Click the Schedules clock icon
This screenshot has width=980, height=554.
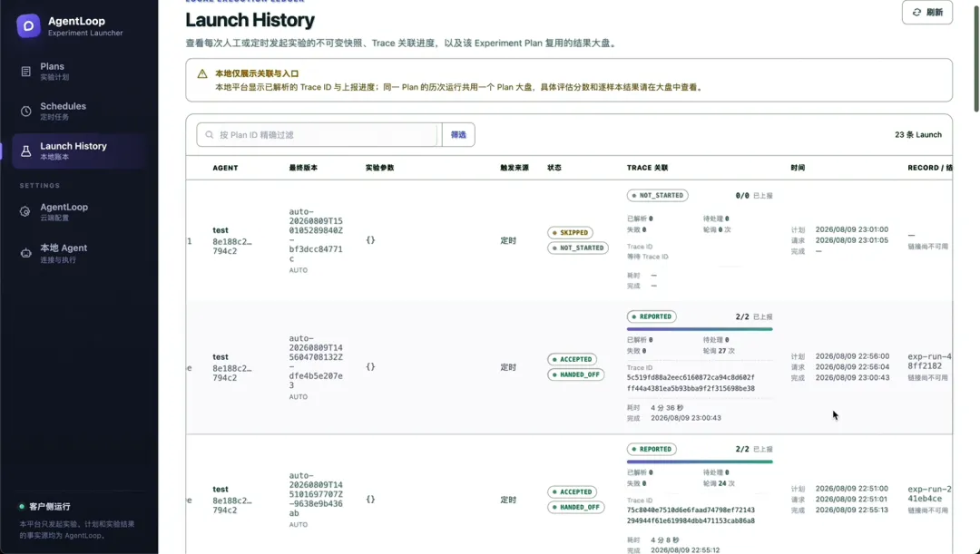click(x=25, y=112)
